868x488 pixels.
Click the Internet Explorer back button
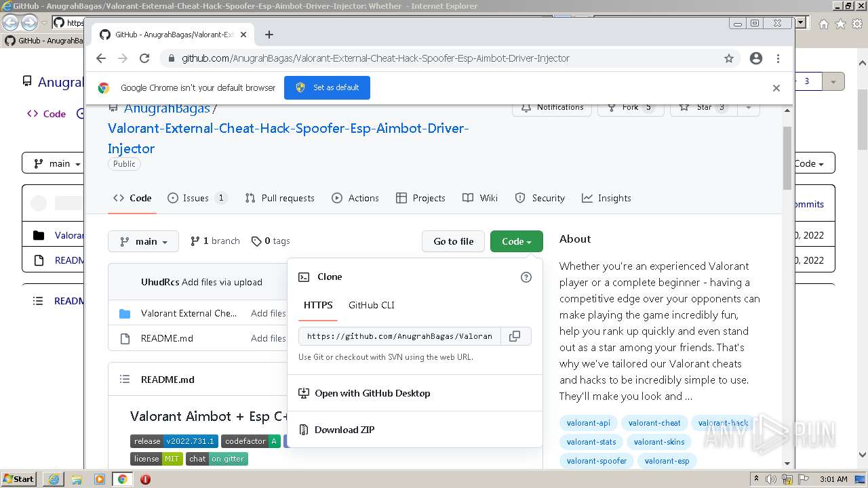[x=10, y=22]
